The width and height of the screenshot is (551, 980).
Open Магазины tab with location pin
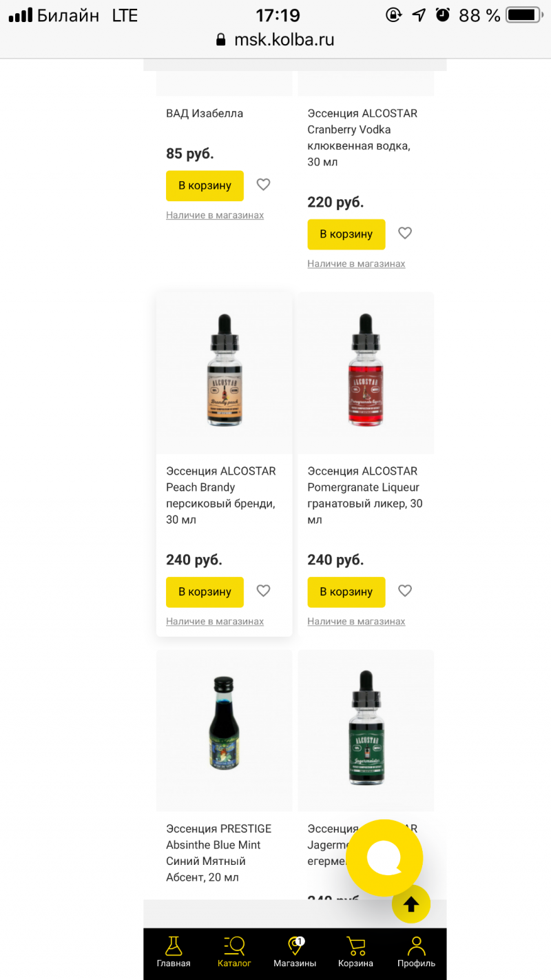(x=295, y=952)
